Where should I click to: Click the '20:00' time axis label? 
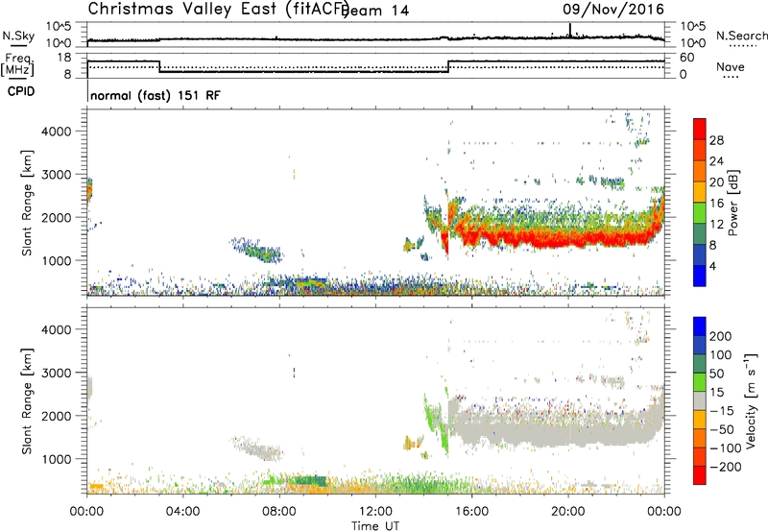tap(567, 512)
